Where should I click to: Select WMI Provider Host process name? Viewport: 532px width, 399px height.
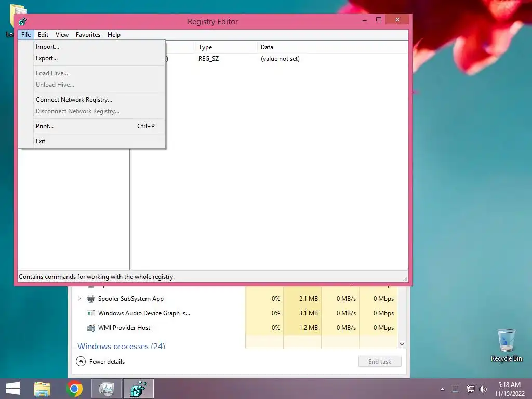124,328
